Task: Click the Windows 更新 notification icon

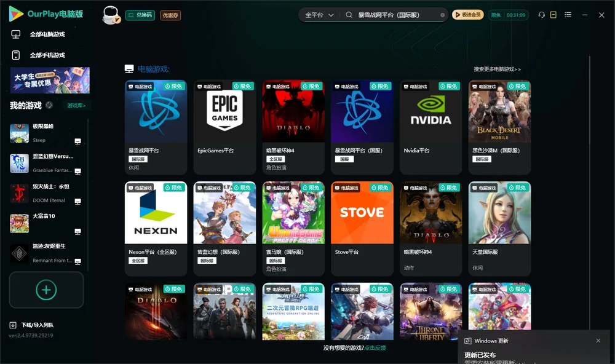Action: coord(467,341)
